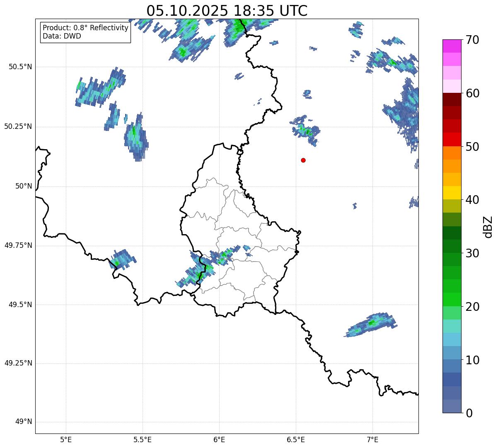The height and width of the screenshot is (448, 498).
Task: Click the magenta top colorbar swatch
Action: pyautogui.click(x=452, y=46)
